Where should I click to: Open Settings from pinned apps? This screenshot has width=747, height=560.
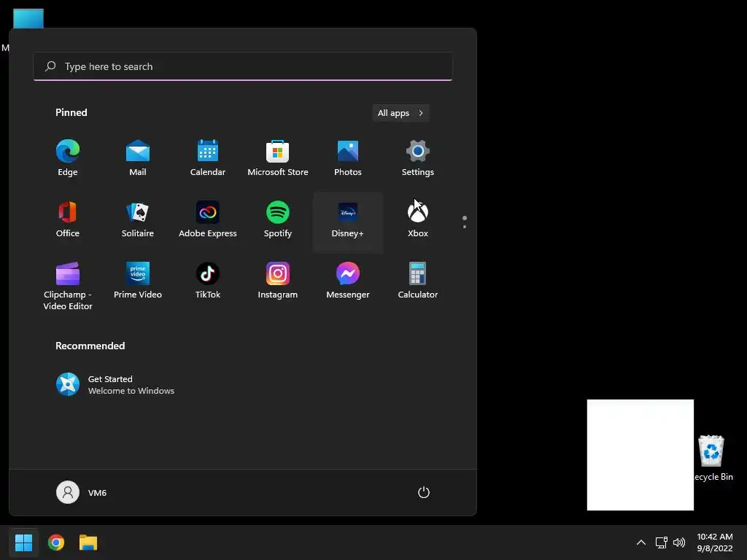click(418, 158)
